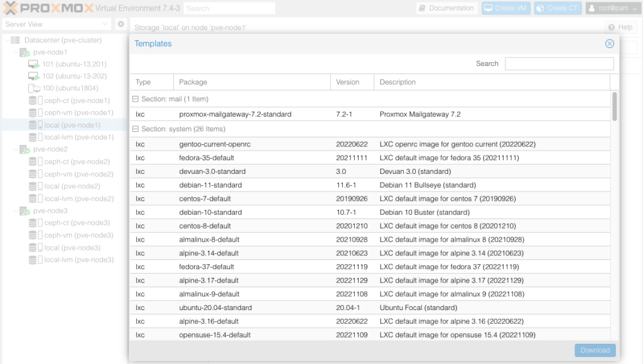643x364 pixels.
Task: Select the centos-8-default template
Action: coord(370,226)
